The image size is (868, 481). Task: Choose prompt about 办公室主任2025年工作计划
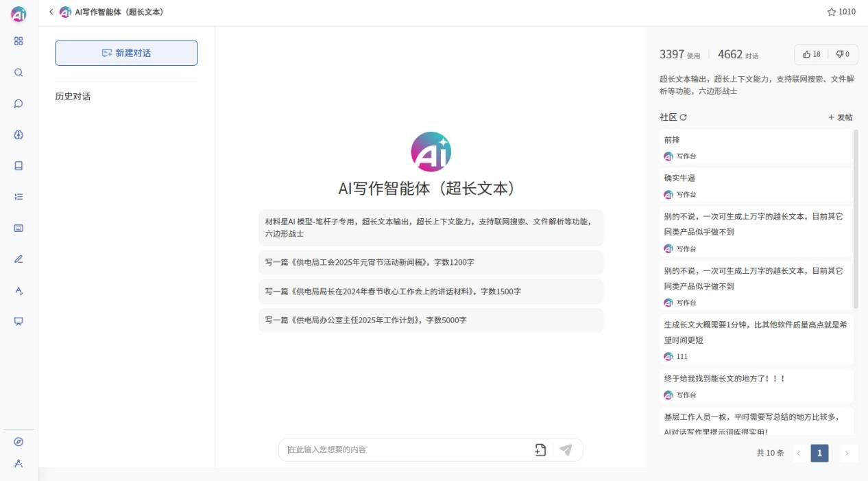point(431,320)
